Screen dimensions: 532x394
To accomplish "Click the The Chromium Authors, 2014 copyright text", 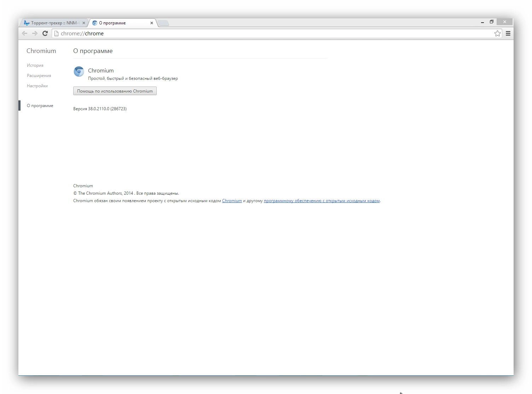I will coord(126,193).
